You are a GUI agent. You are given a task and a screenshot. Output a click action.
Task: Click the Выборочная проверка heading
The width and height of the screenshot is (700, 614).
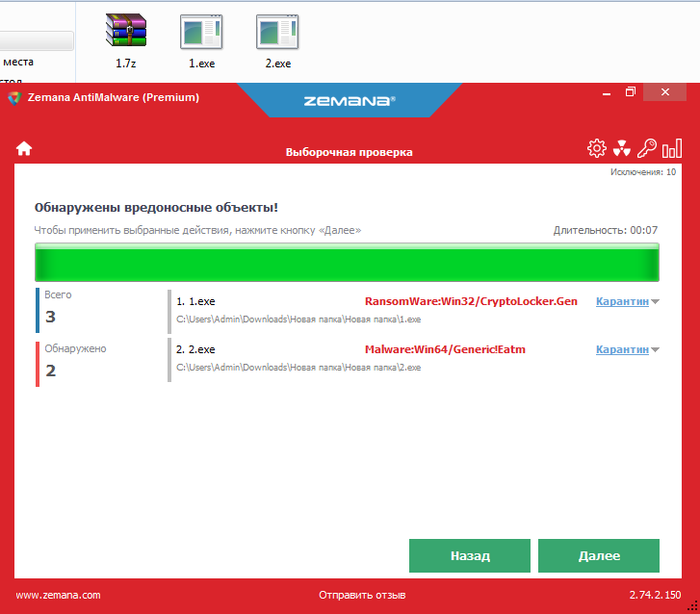pos(350,153)
